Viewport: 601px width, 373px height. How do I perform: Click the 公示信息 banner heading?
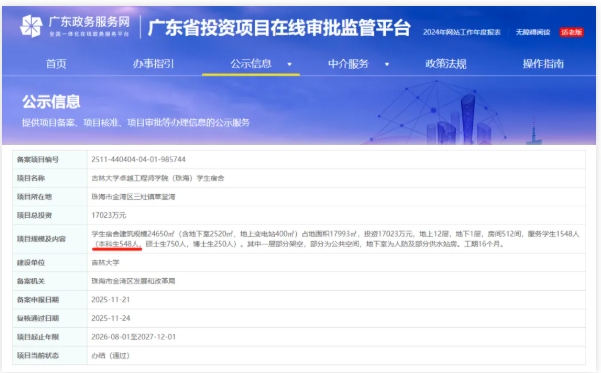point(51,102)
